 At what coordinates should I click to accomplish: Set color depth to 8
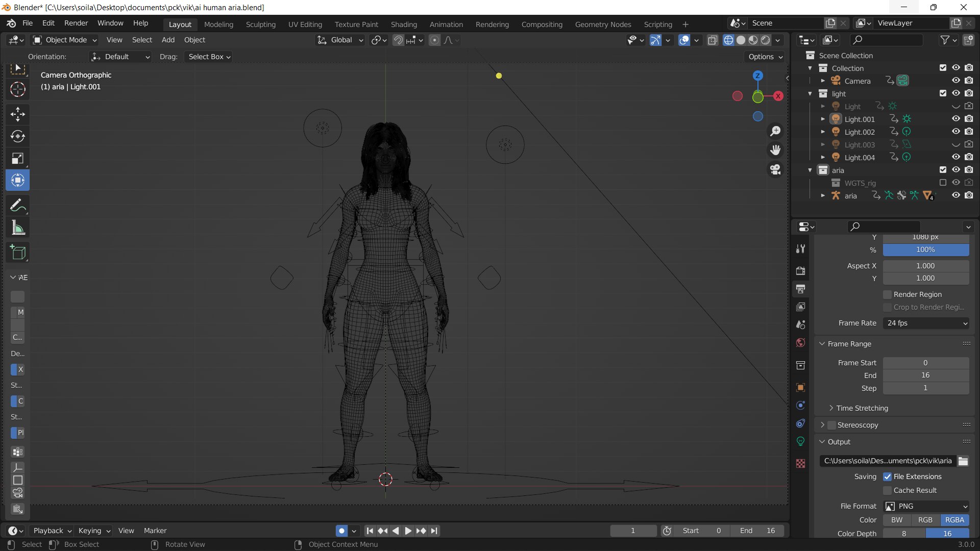click(904, 534)
